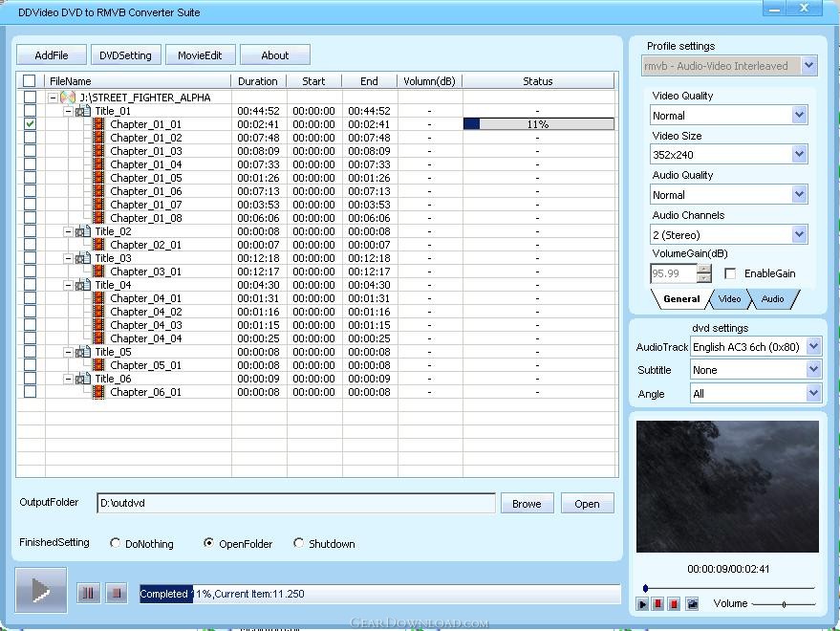Start conversion with the large play button
Image resolution: width=840 pixels, height=631 pixels.
click(x=41, y=590)
